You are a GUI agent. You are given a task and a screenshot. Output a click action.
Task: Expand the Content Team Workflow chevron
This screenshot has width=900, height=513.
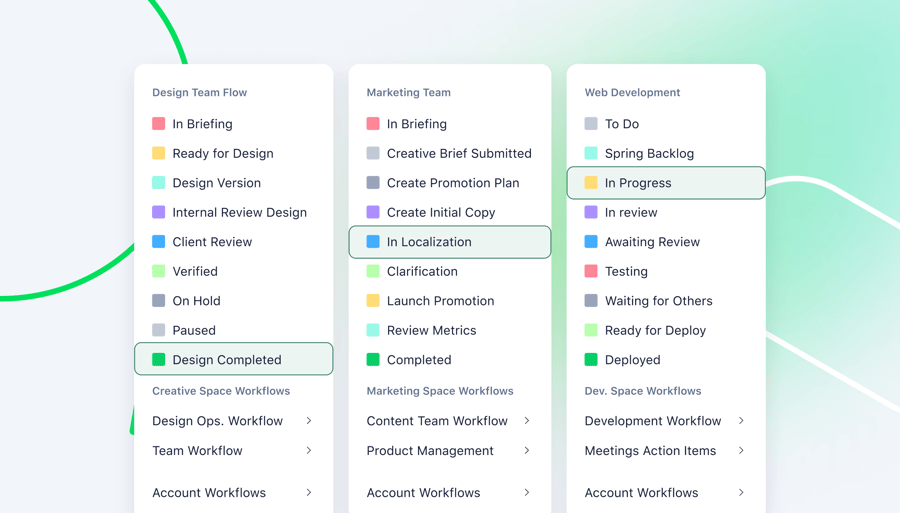tap(527, 421)
